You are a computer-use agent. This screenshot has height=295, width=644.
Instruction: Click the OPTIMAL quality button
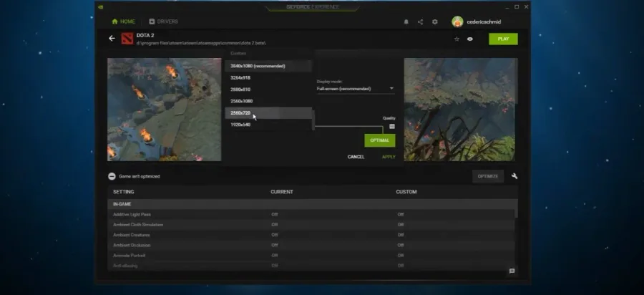pos(379,140)
